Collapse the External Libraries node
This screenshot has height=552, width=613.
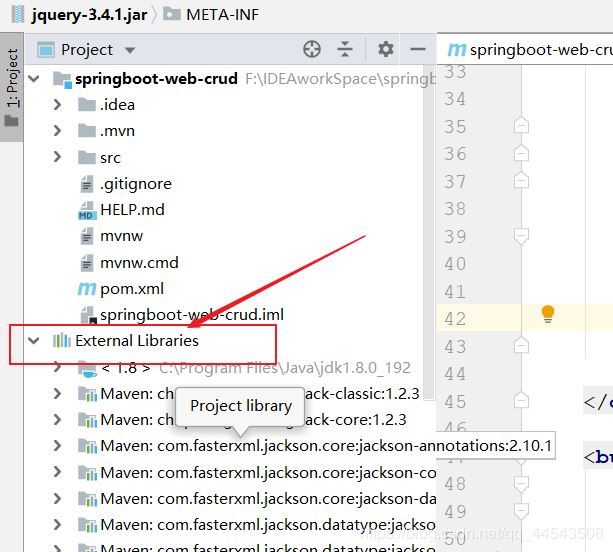point(34,341)
